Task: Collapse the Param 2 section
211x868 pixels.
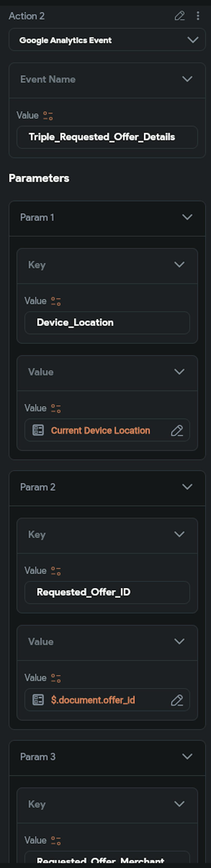Action: (x=187, y=487)
